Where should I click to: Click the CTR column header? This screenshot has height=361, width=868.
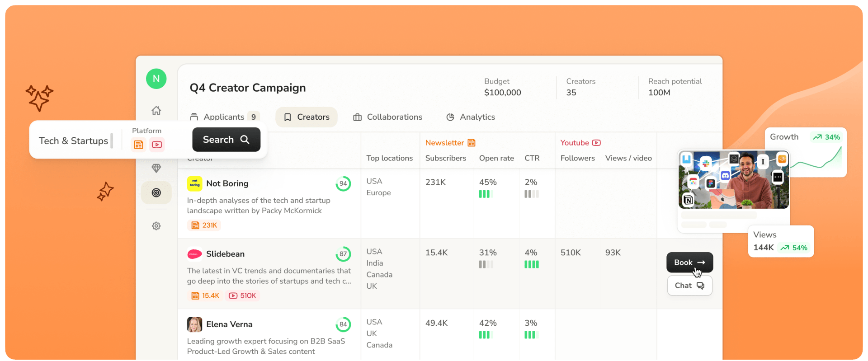tap(532, 158)
